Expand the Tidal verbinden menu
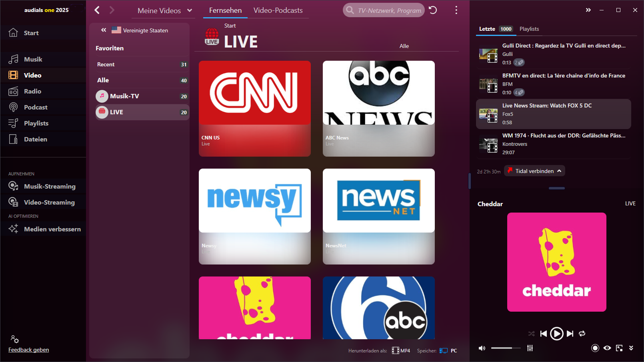The image size is (644, 362). pyautogui.click(x=534, y=171)
